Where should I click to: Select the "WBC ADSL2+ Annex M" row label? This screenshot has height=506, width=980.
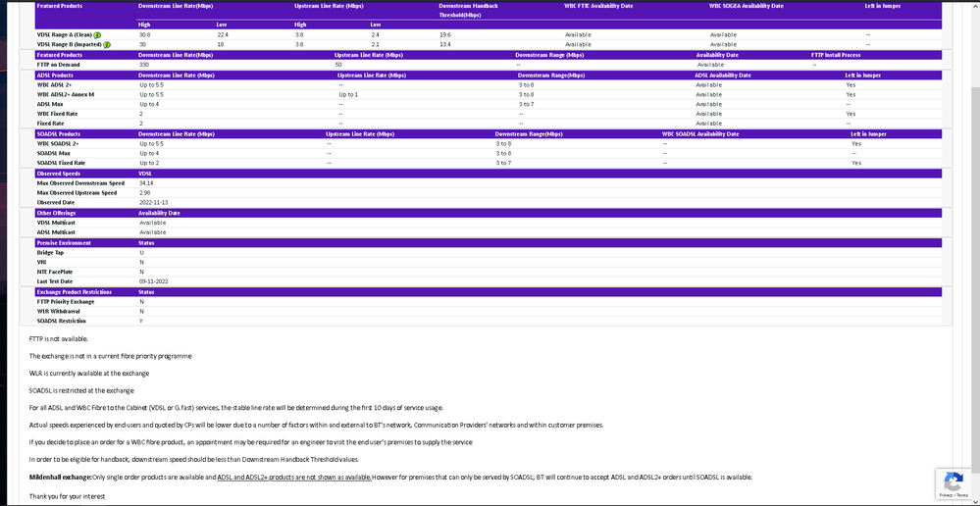pos(66,94)
